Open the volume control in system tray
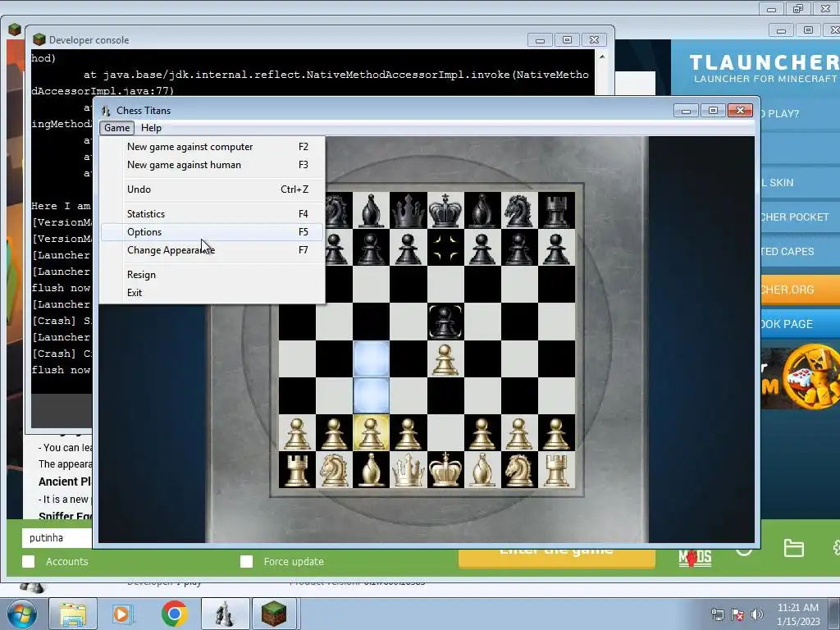The image size is (840, 630). pos(757,614)
